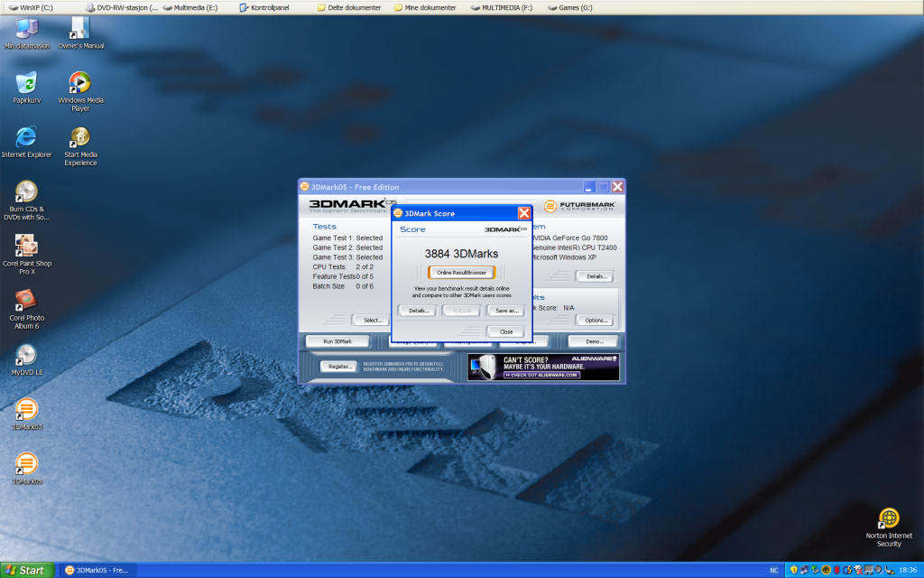Click 'CPU Tests: 2 of 2' text
Screen dimensions: 924x578
coord(343,267)
